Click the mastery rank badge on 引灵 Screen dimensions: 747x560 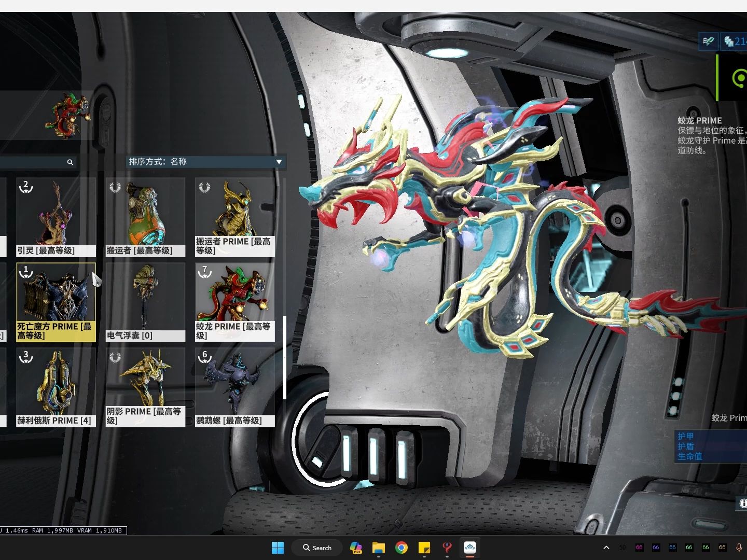tap(26, 187)
